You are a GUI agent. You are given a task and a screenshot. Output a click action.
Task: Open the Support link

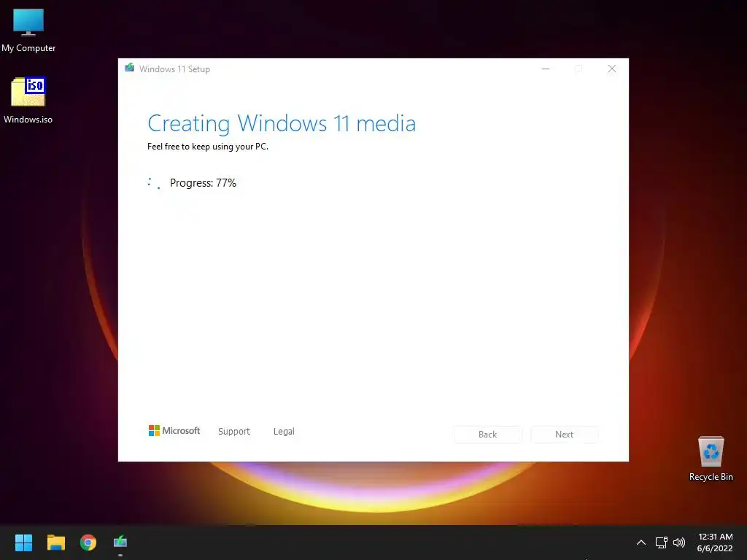[x=234, y=432]
